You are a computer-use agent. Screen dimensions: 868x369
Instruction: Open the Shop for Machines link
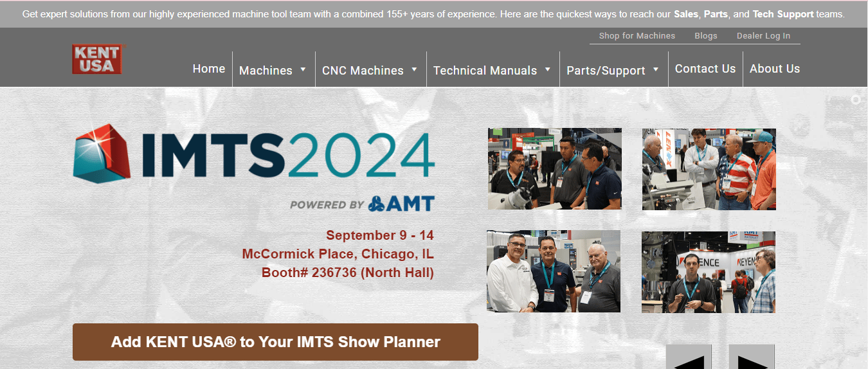click(637, 36)
